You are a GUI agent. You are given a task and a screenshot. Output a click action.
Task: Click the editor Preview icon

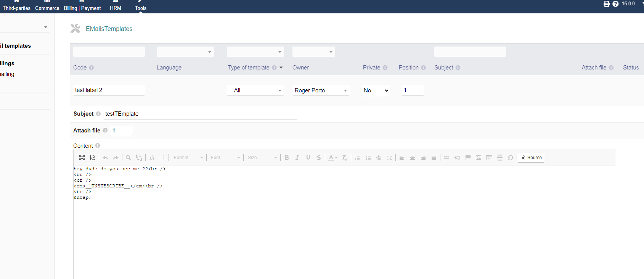pyautogui.click(x=92, y=158)
